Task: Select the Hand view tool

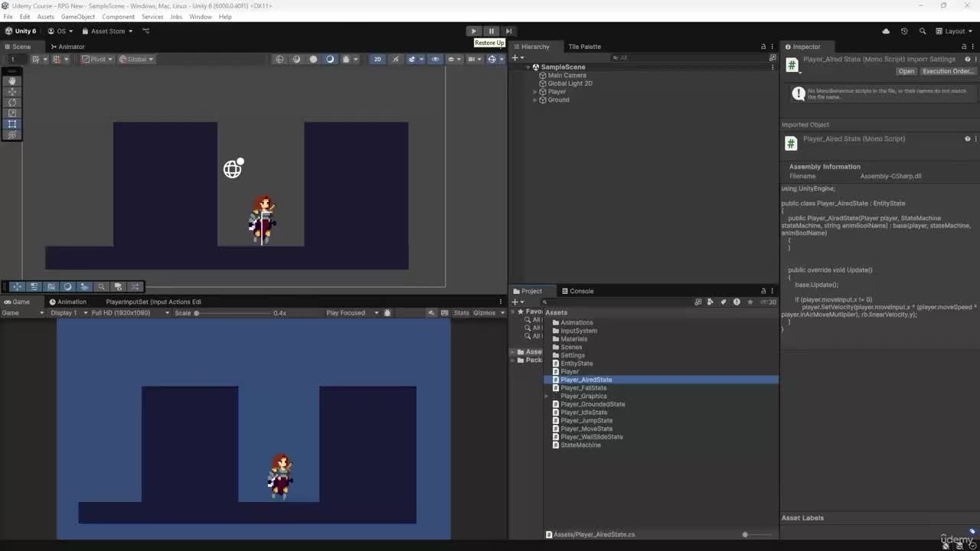Action: coord(11,80)
